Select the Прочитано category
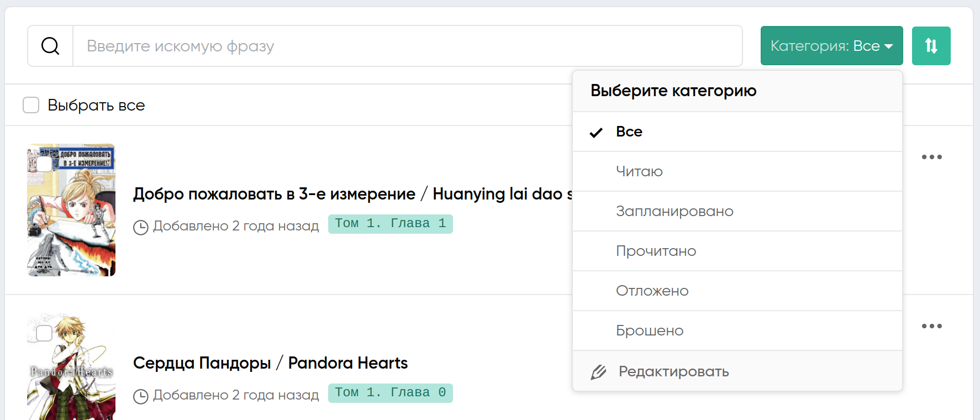The width and height of the screenshot is (980, 420). point(737,251)
